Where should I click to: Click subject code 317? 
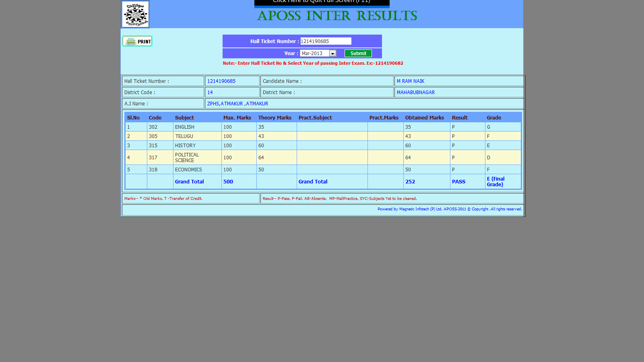point(153,157)
